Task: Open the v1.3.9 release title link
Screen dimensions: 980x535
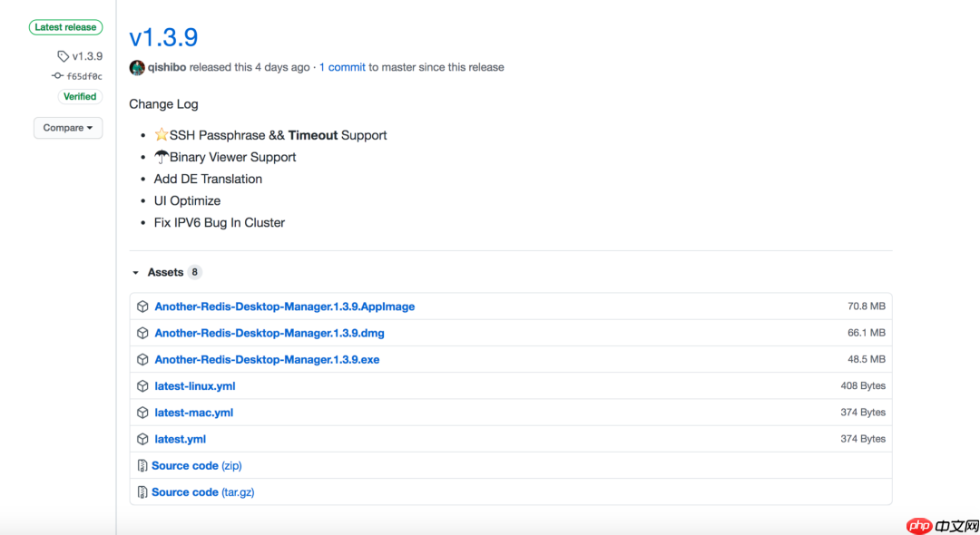Action: pos(163,37)
